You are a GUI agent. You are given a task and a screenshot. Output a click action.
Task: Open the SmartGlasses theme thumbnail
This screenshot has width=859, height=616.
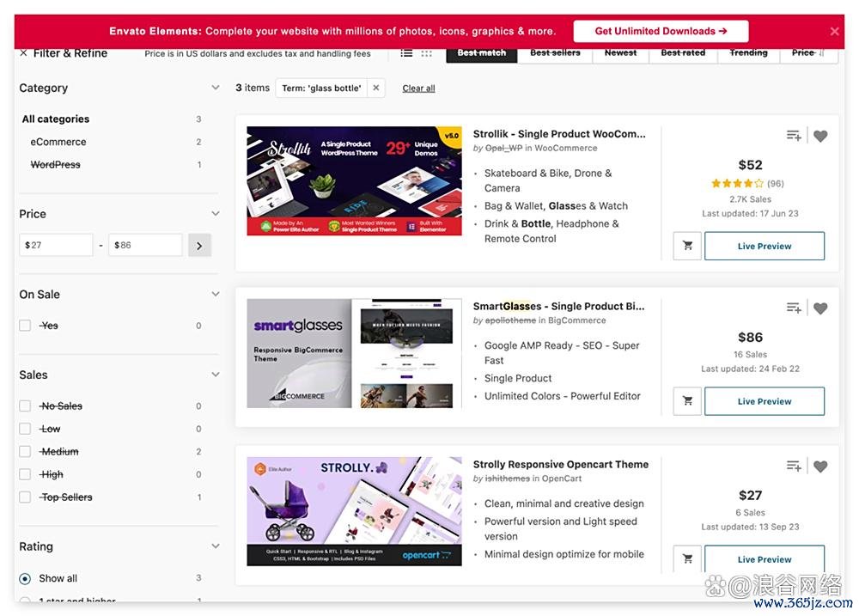click(354, 353)
